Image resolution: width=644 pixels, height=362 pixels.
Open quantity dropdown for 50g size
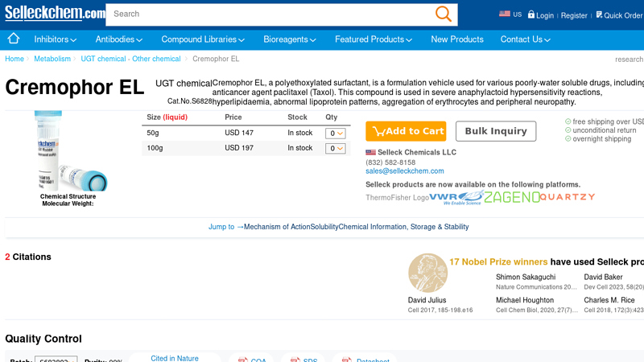coord(335,134)
